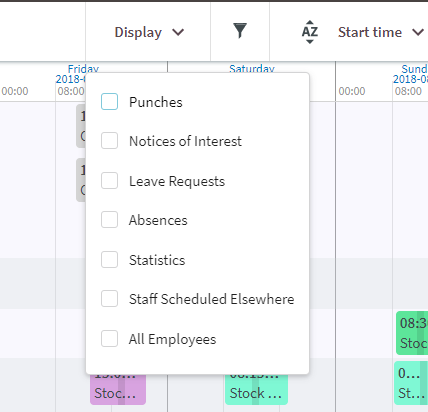Open the teal Stock shift on Saturday
The width and height of the screenshot is (428, 412).
[x=256, y=389]
